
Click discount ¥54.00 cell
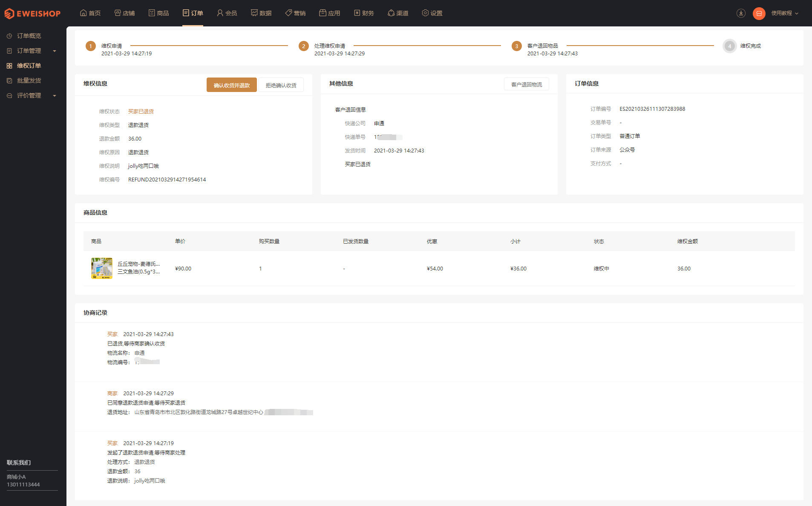pyautogui.click(x=435, y=269)
